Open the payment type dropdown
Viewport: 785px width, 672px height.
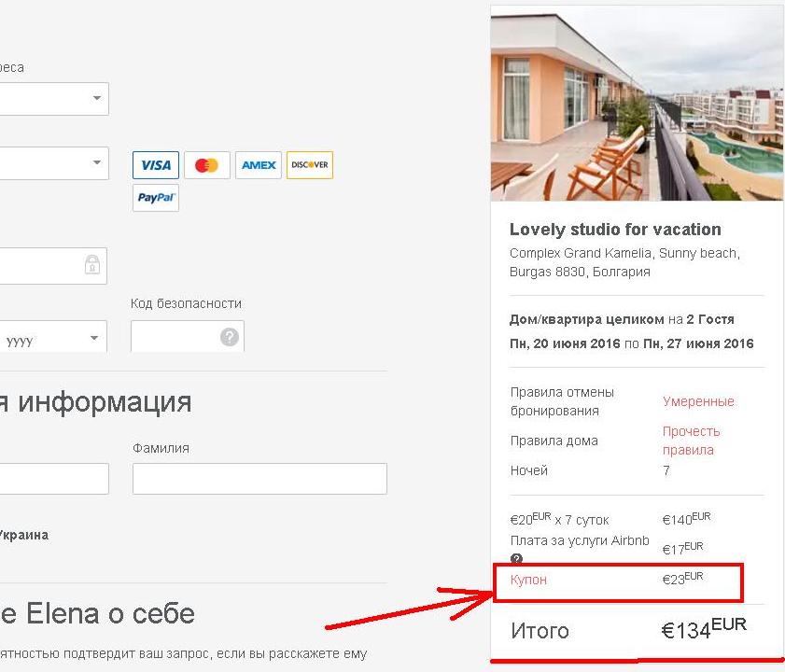54,163
